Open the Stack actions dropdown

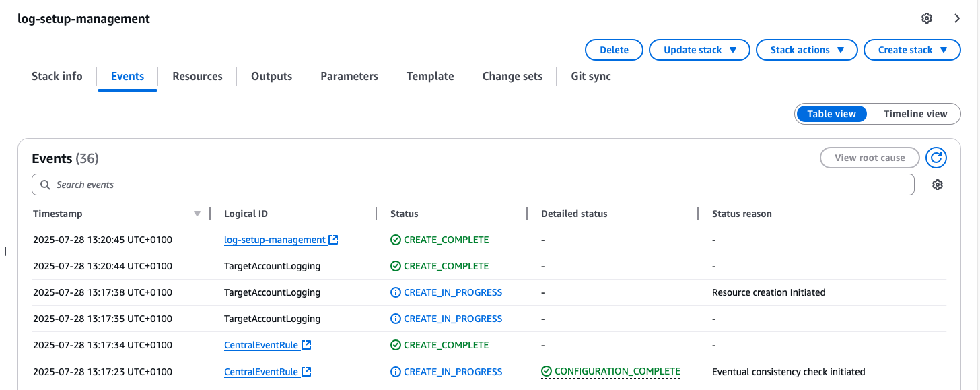pos(806,49)
